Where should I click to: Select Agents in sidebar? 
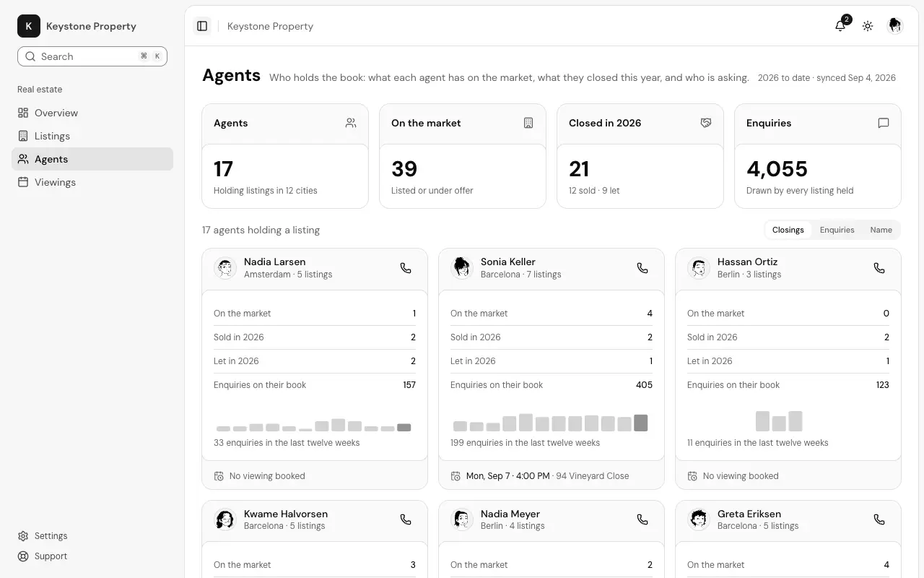tap(92, 159)
